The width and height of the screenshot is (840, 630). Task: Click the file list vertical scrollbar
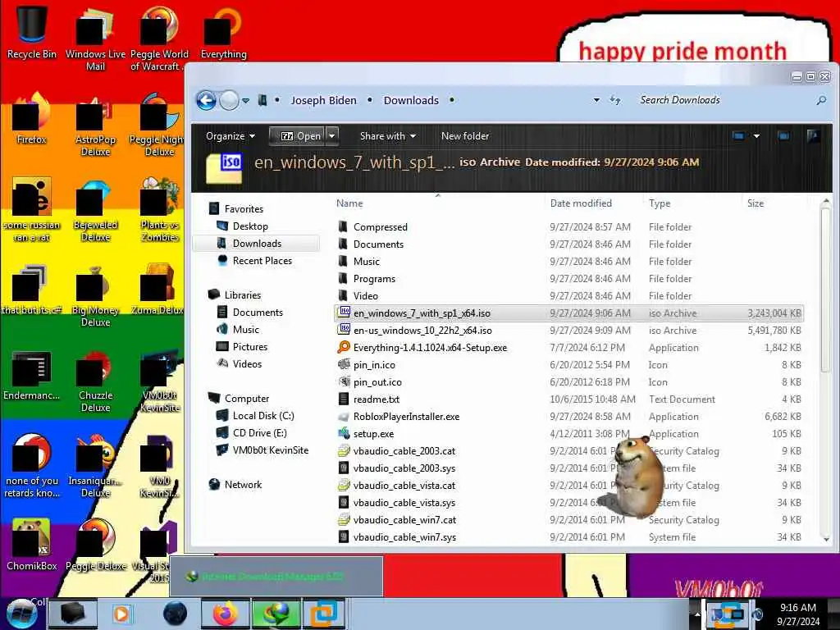click(826, 290)
